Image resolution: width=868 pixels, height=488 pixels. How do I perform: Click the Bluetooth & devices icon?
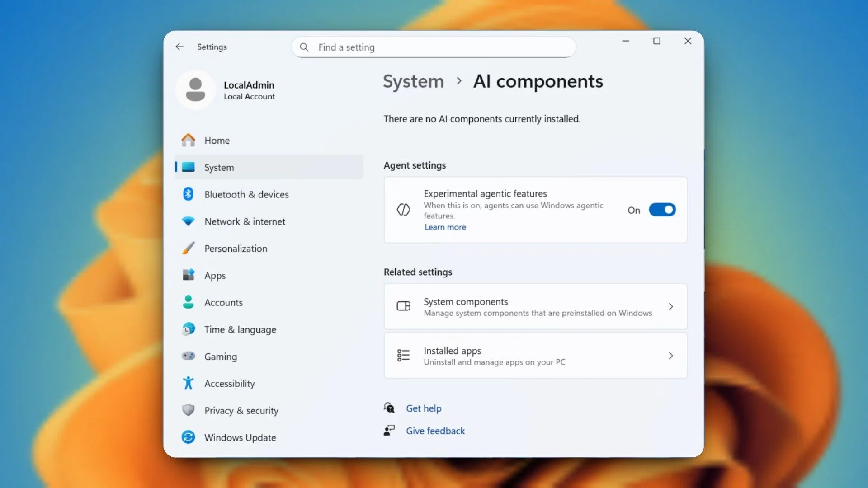tap(188, 194)
